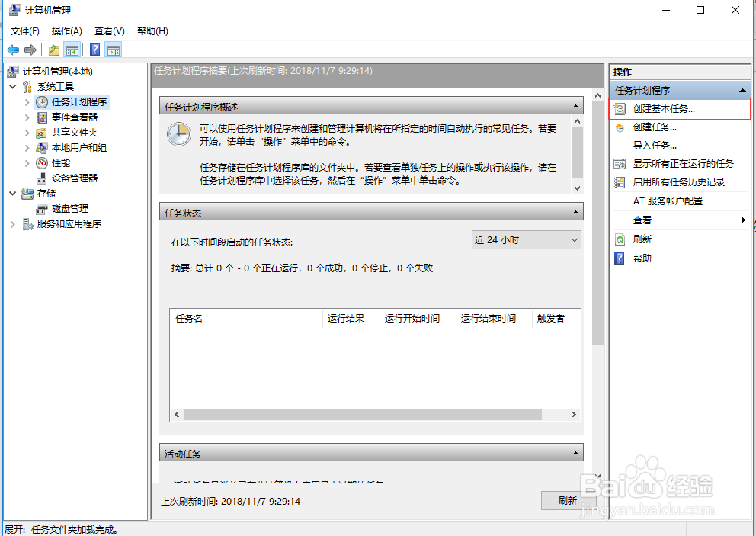Click the 任务名 column header
The height and width of the screenshot is (536, 756).
click(246, 319)
